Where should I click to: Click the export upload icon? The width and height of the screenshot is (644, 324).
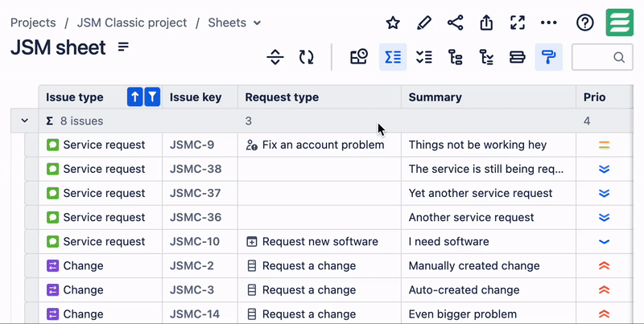tap(486, 23)
